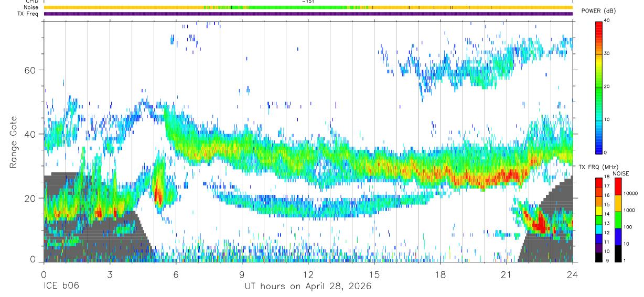The width and height of the screenshot is (644, 297).
Task: Click the 10000 label on NOISE scale
Action: click(x=630, y=193)
